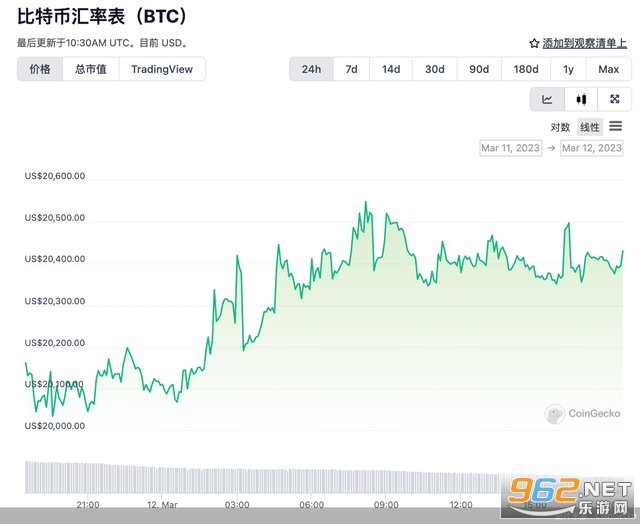
Task: Select the 14d time range
Action: coord(391,69)
